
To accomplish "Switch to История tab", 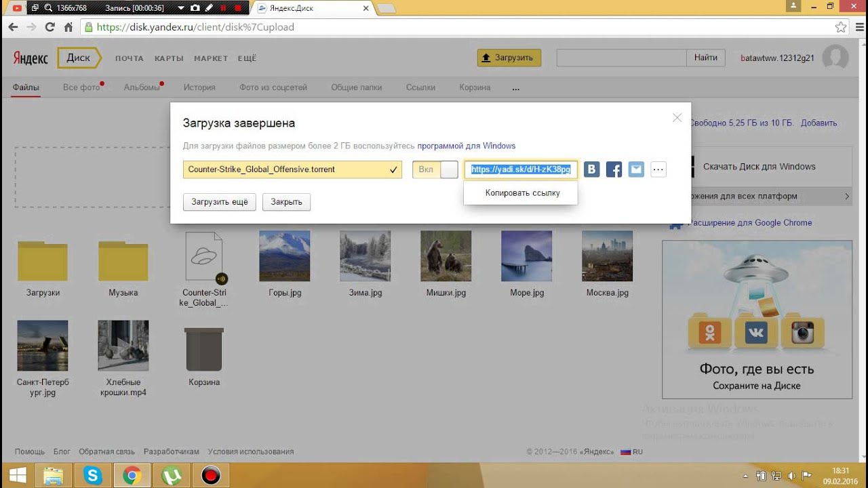I will click(x=199, y=87).
